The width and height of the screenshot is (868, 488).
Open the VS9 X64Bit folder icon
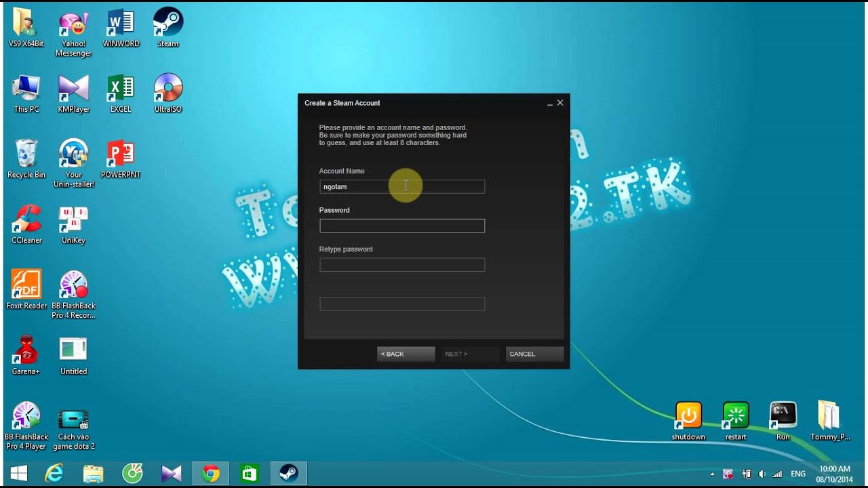tap(26, 27)
